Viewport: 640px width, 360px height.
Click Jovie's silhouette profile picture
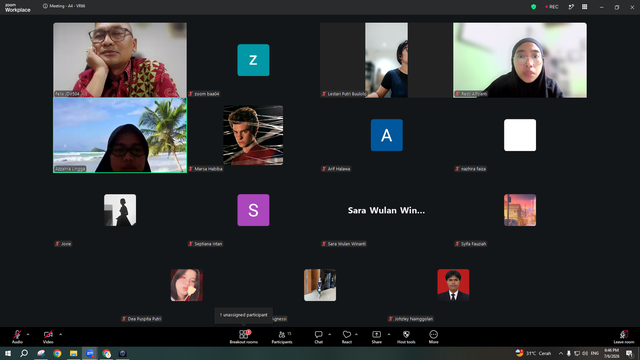coord(120,210)
